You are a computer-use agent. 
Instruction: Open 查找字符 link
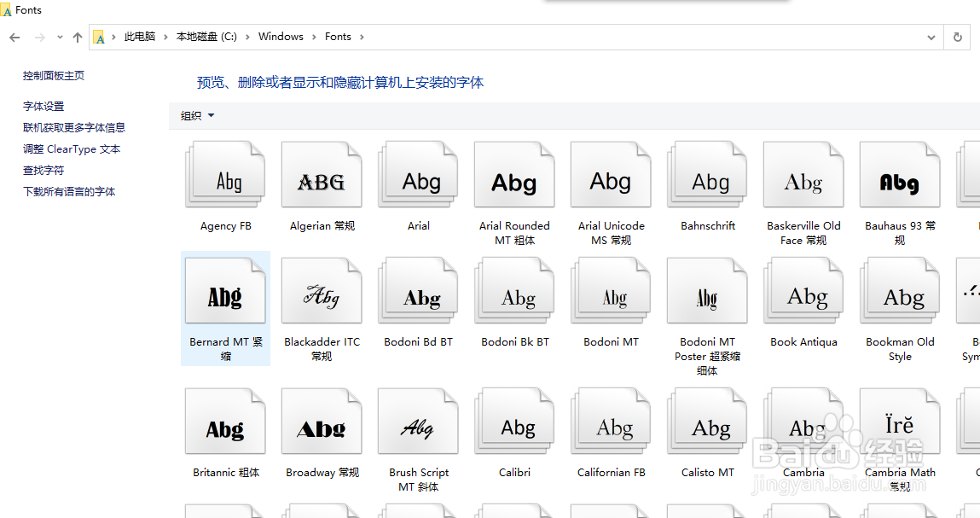[x=43, y=170]
